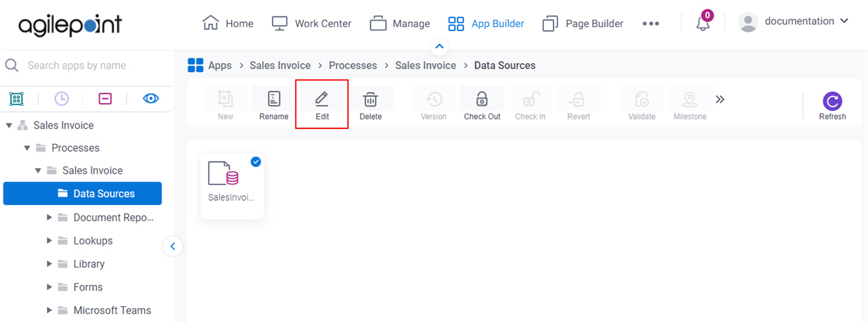Image resolution: width=868 pixels, height=323 pixels.
Task: Uncheck the SalesInvoi... selection checkmark
Action: 256,161
